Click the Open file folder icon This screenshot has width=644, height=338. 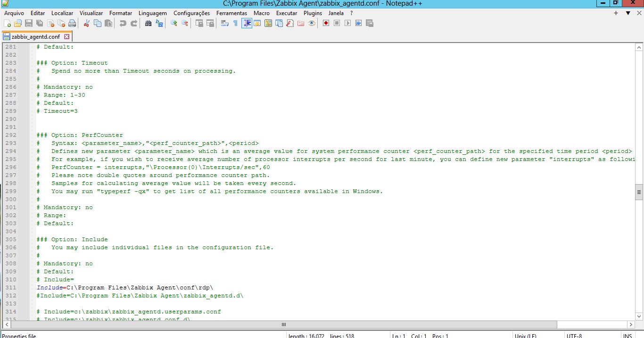click(18, 23)
